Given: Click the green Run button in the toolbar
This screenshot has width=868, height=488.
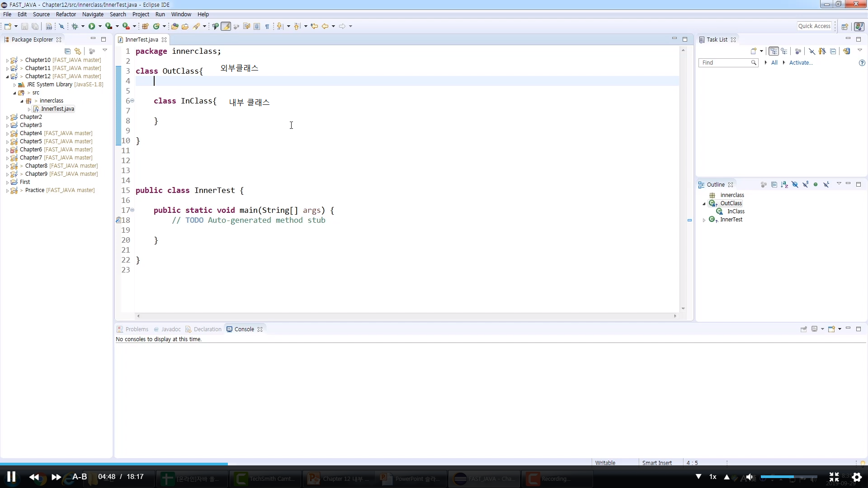Looking at the screenshot, I should (92, 26).
